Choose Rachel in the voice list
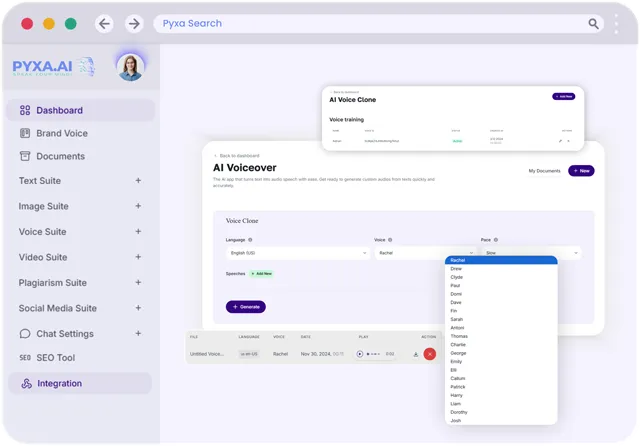 tap(501, 260)
